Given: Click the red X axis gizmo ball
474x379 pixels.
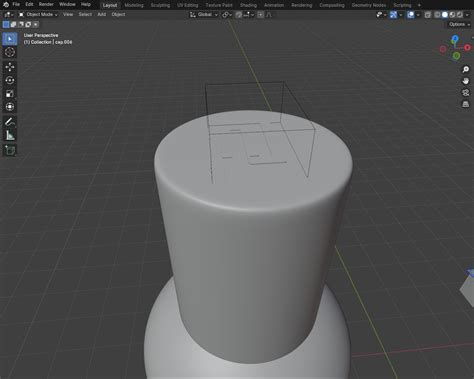Looking at the screenshot, I should pos(467,48).
